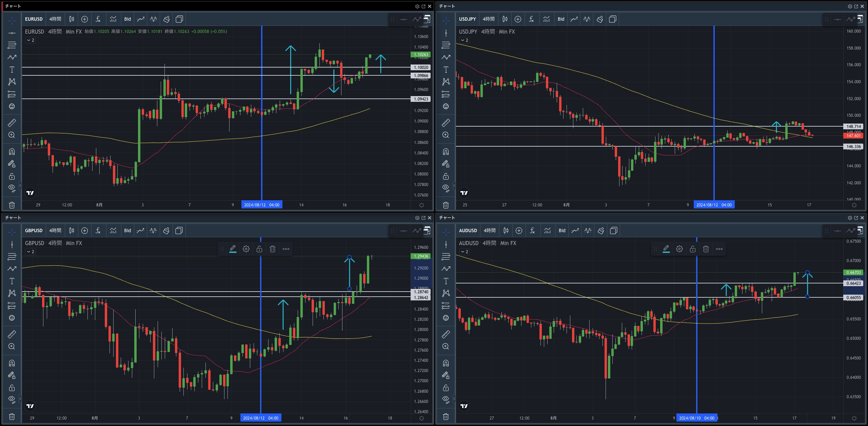Select the text tool in AUDUSD chart sidebar
This screenshot has width=868, height=426.
click(446, 281)
